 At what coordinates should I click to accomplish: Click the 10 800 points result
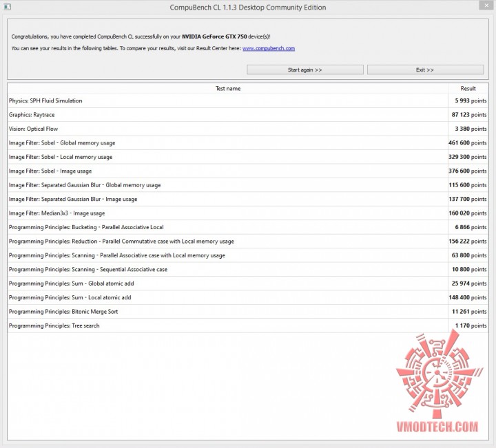[469, 270]
